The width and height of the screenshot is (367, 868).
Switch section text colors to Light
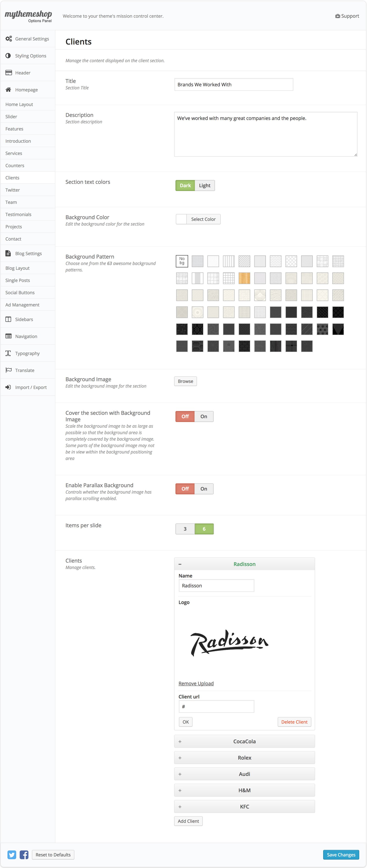pos(204,185)
